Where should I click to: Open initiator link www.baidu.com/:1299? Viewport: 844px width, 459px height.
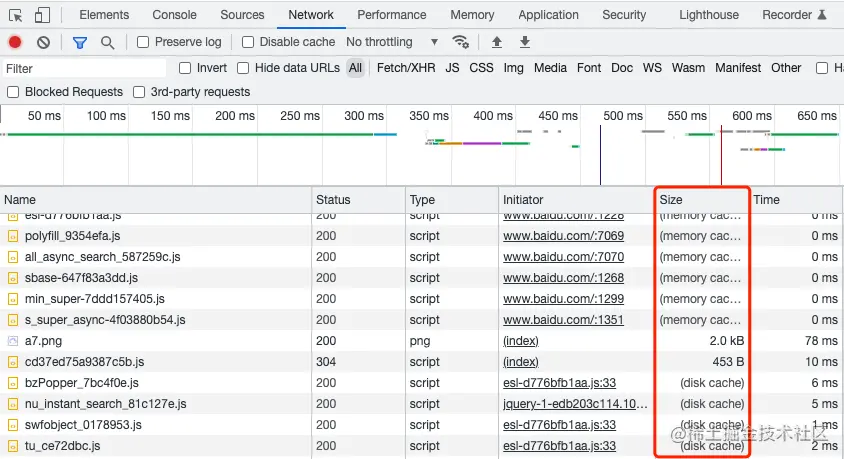(x=564, y=299)
